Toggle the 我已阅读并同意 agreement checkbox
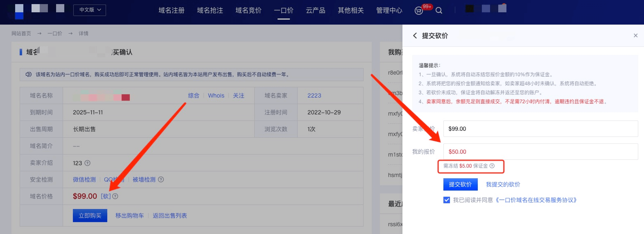Screen dimensions: 644x234 point(446,200)
